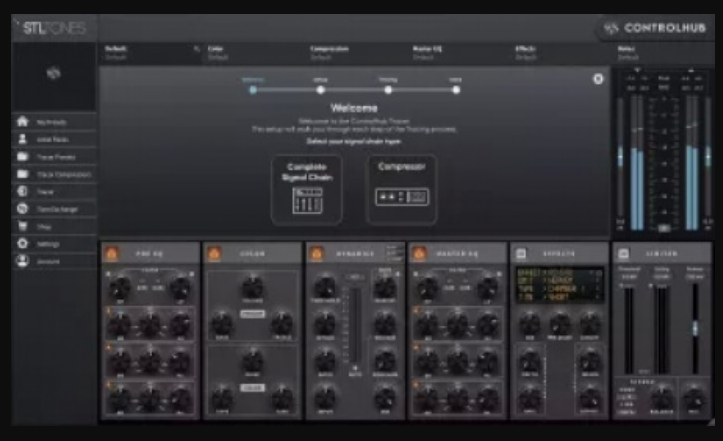
Task: Click the compressor unit icon in the Compressor card
Action: 402,197
